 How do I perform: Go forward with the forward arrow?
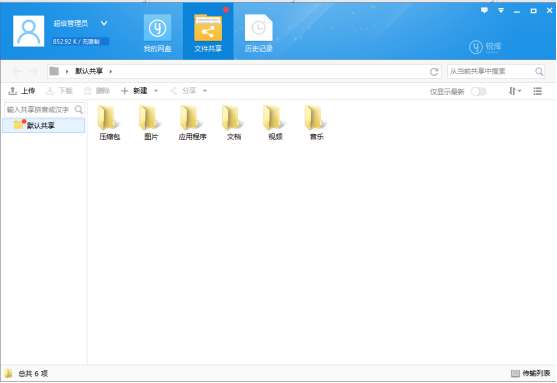tap(33, 71)
